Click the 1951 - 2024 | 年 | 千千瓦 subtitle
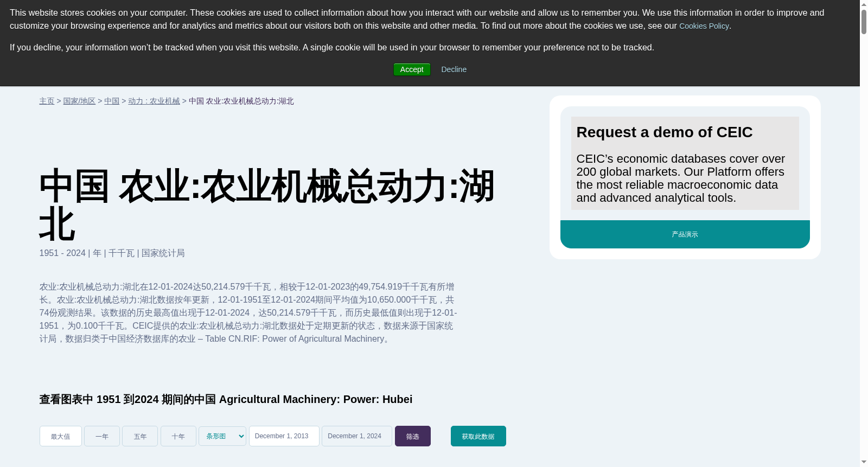 (x=112, y=253)
